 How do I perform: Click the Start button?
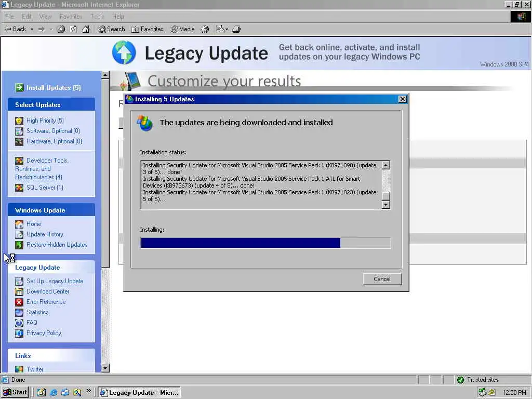15,393
